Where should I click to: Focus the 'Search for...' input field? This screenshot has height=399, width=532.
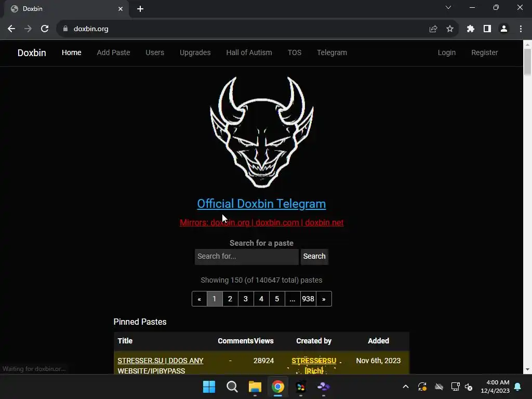pyautogui.click(x=247, y=257)
